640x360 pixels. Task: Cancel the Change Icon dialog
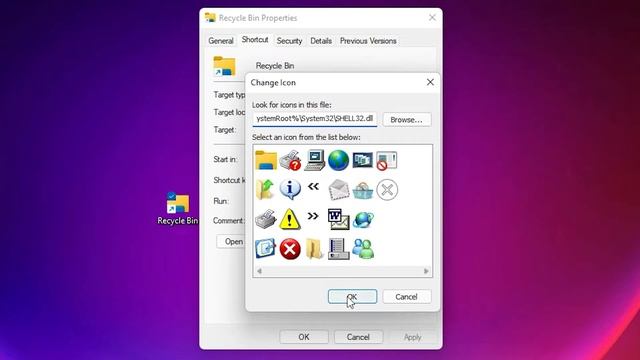tap(407, 297)
